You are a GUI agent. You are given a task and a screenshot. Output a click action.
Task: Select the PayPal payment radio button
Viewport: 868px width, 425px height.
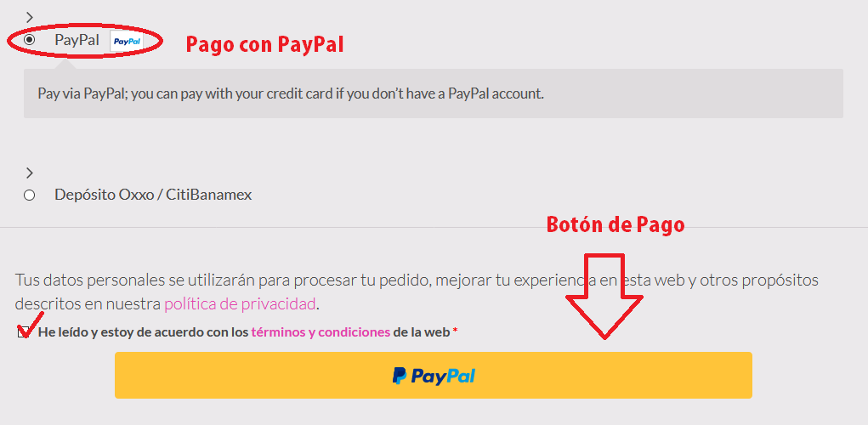(x=30, y=41)
